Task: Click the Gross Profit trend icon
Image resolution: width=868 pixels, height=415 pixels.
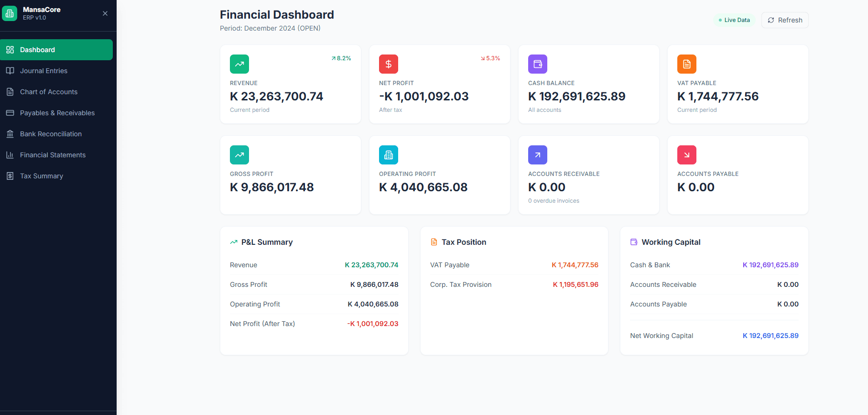Action: tap(239, 155)
